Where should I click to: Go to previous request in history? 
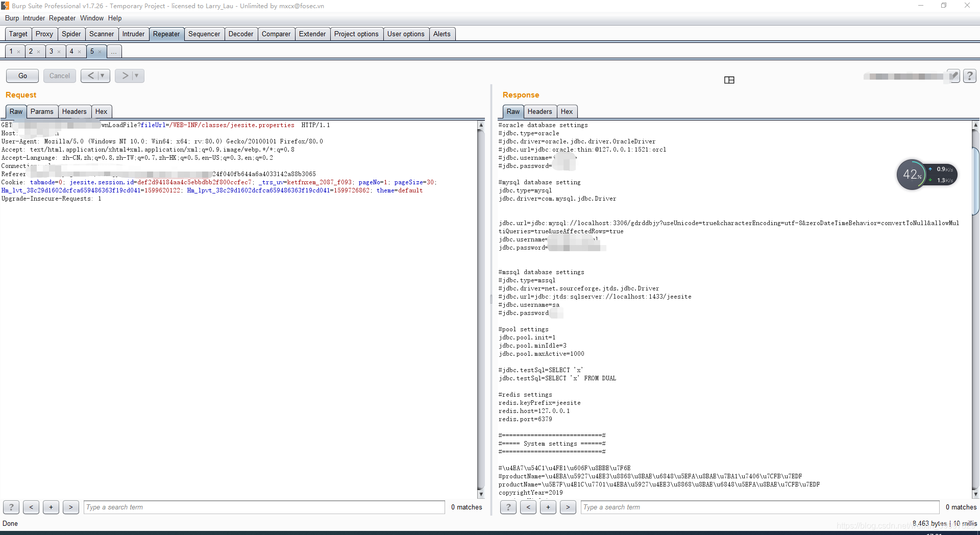(x=90, y=76)
